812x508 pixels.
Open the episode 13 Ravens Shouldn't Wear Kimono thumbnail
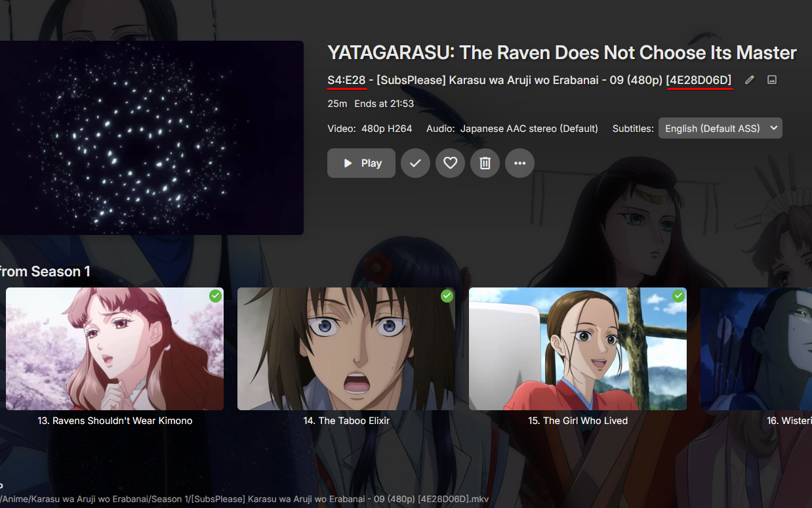[115, 349]
